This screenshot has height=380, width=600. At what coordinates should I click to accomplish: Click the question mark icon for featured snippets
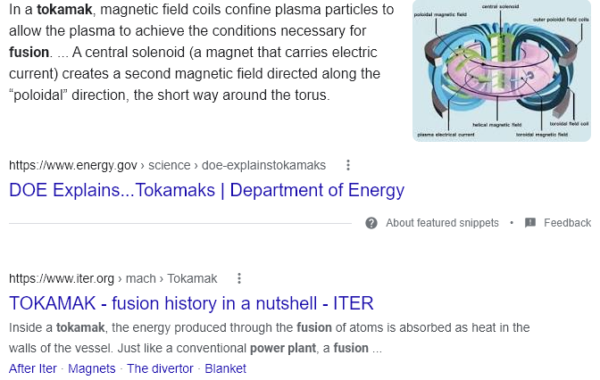click(x=371, y=223)
